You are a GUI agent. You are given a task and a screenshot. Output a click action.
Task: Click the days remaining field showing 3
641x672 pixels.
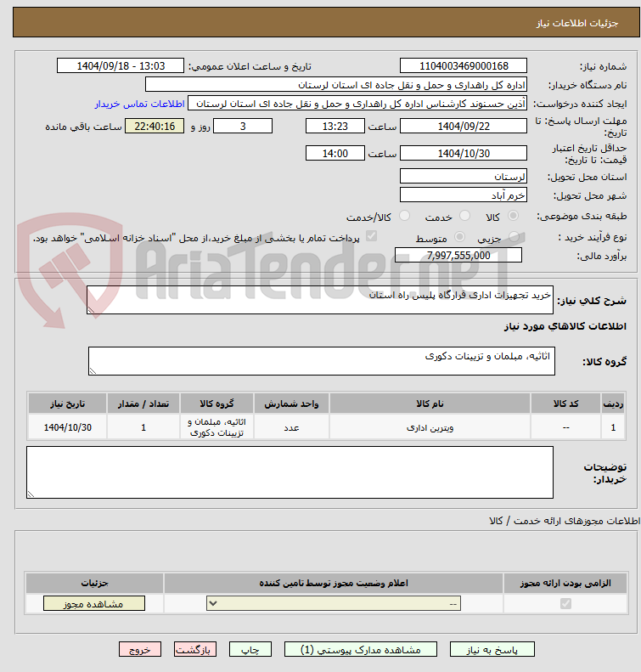pyautogui.click(x=243, y=126)
